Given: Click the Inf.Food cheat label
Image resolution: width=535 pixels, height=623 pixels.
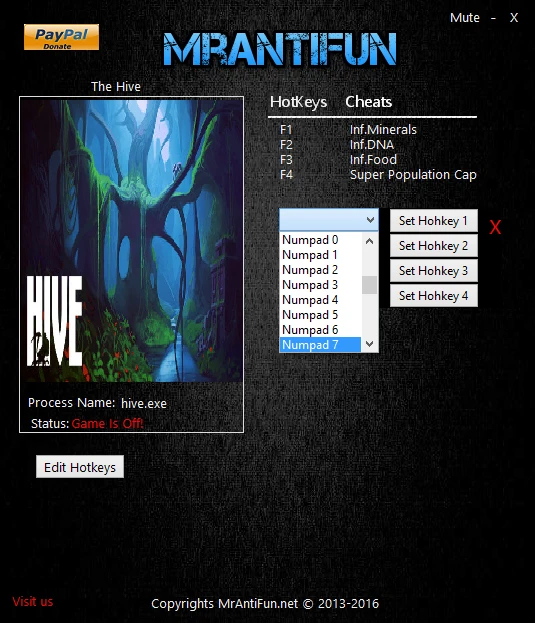Looking at the screenshot, I should (373, 160).
